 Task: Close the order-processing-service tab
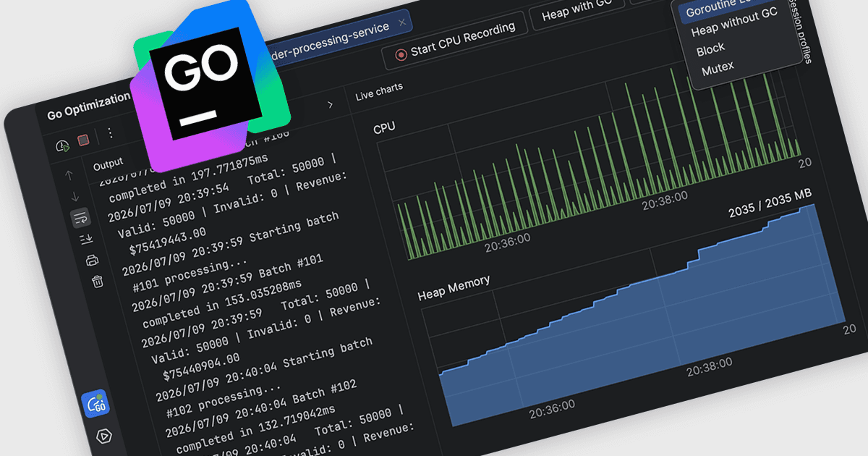click(x=403, y=24)
